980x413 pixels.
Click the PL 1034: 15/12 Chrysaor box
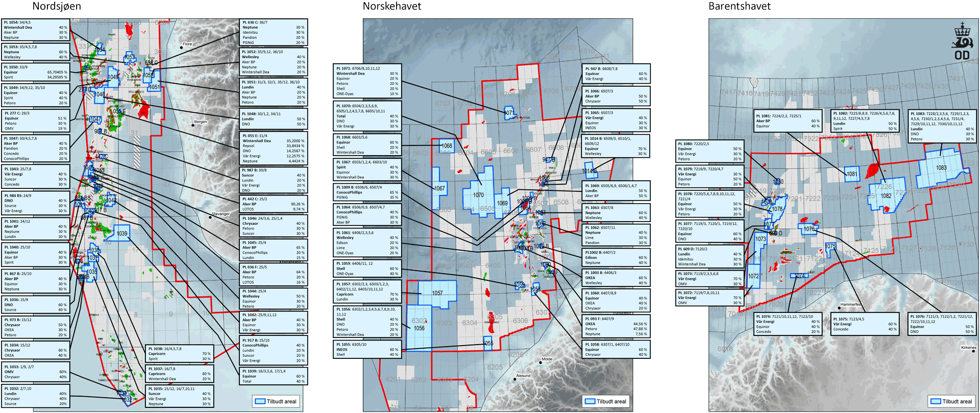tap(35, 350)
